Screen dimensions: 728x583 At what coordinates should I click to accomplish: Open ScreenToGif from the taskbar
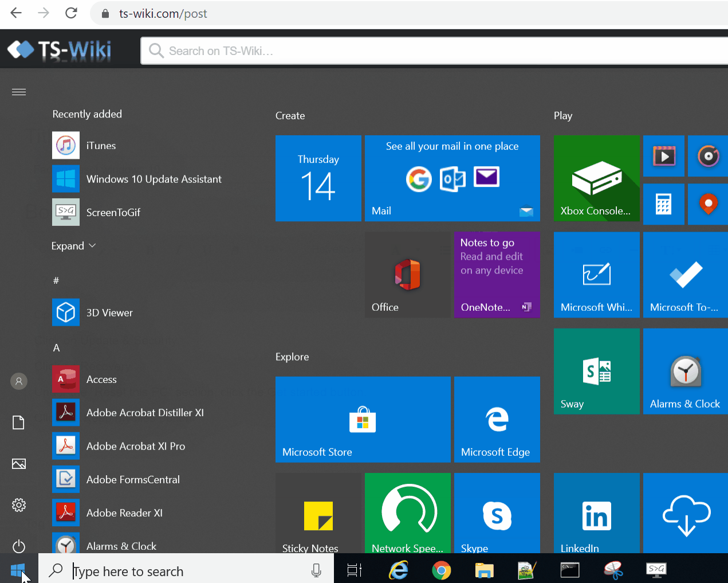coord(656,569)
